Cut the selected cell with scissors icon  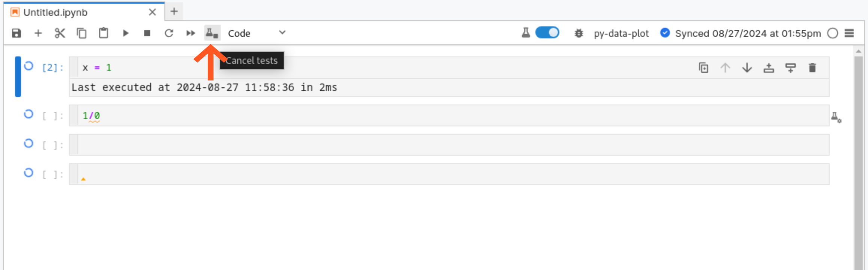coord(60,33)
